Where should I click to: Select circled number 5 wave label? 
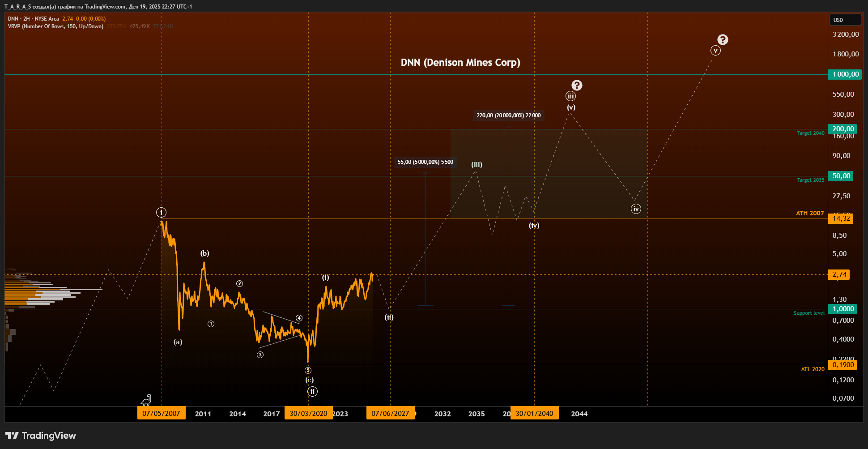(308, 370)
